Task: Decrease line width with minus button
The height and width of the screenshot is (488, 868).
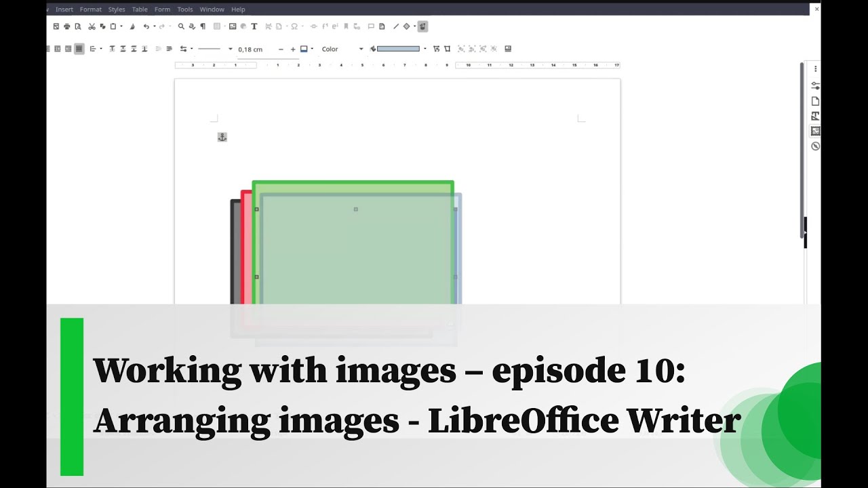Action: (281, 49)
